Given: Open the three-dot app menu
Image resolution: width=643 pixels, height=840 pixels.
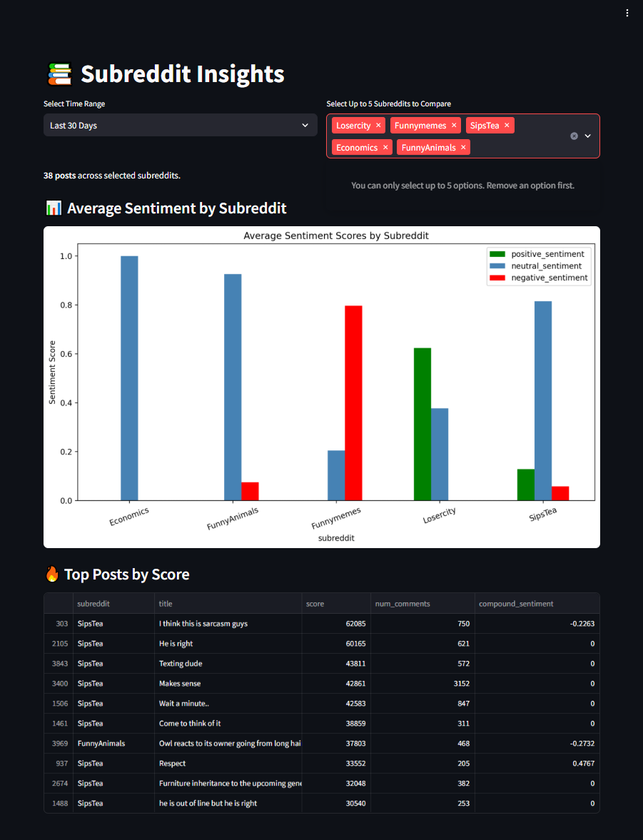Looking at the screenshot, I should 627,13.
